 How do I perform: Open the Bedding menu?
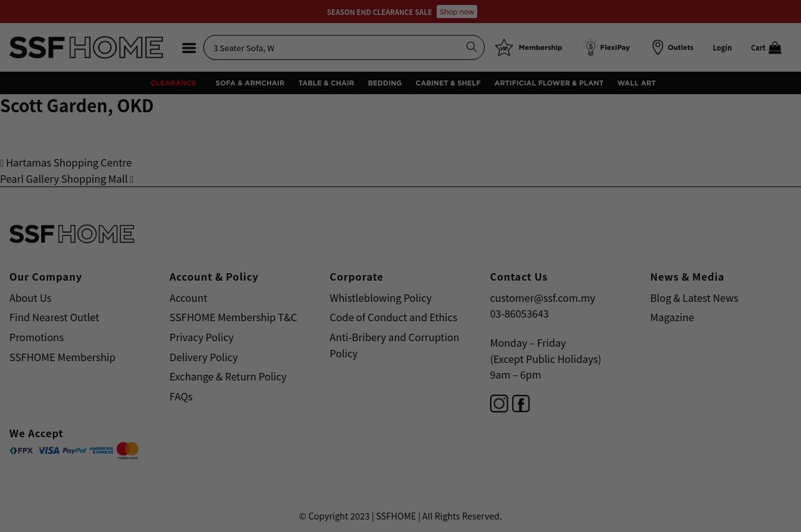[x=384, y=83]
